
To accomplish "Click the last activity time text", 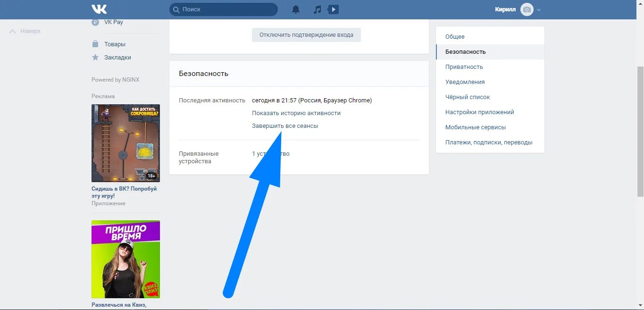I will (x=312, y=101).
